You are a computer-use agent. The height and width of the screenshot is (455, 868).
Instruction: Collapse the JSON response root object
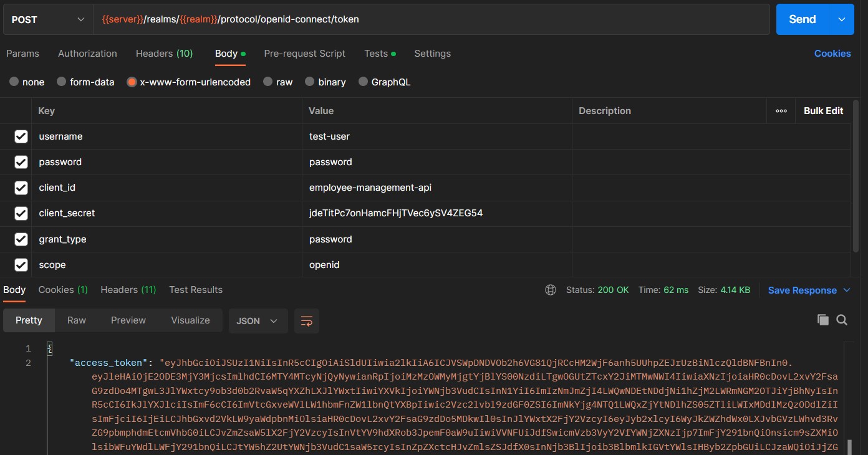coord(49,348)
